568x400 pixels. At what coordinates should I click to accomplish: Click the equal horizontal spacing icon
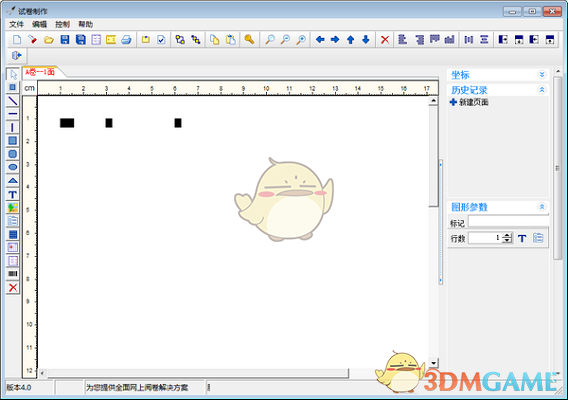[469, 39]
